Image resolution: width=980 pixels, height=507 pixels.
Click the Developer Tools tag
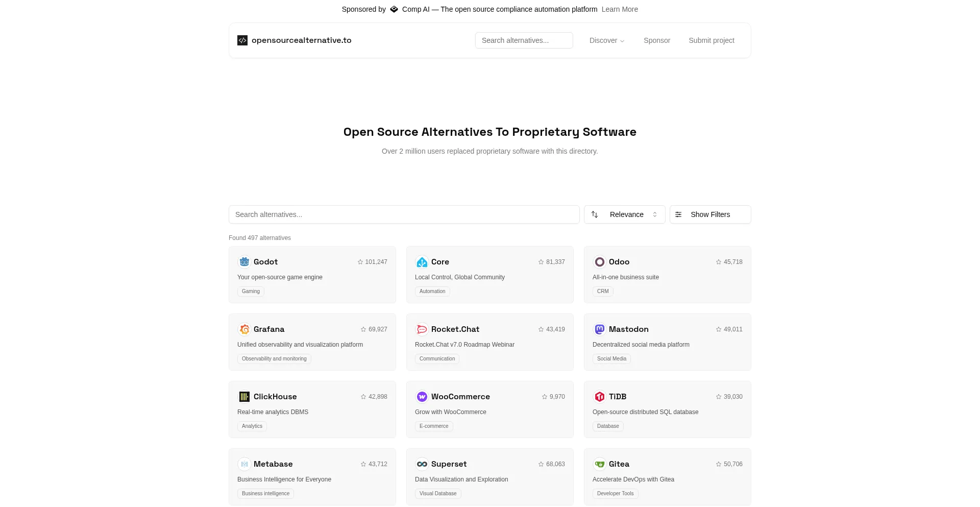coord(615,494)
